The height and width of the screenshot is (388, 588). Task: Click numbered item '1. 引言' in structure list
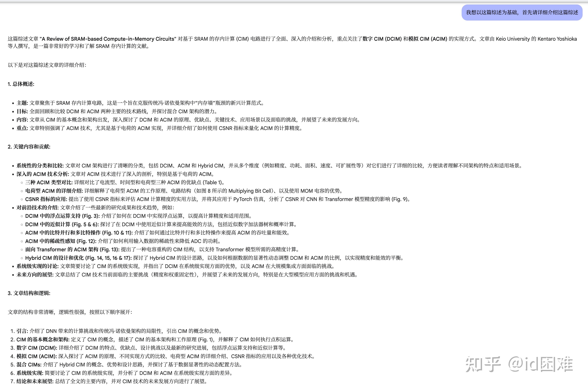coord(22,331)
